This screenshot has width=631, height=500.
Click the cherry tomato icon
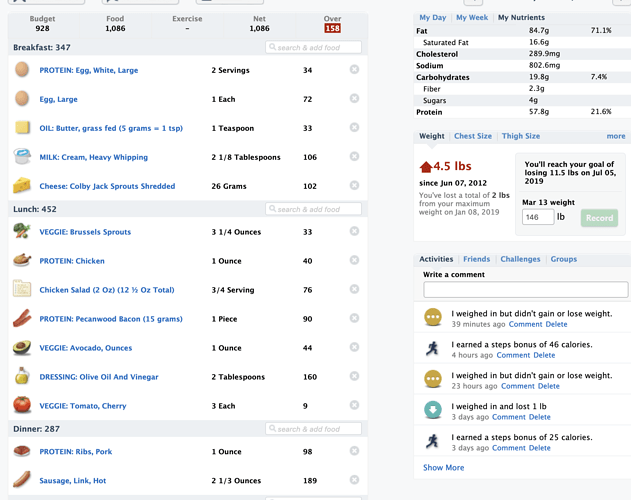pyautogui.click(x=22, y=405)
